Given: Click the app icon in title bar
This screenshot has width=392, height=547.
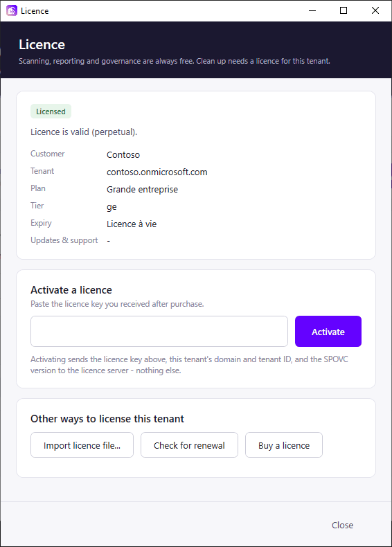Looking at the screenshot, I should [12, 11].
